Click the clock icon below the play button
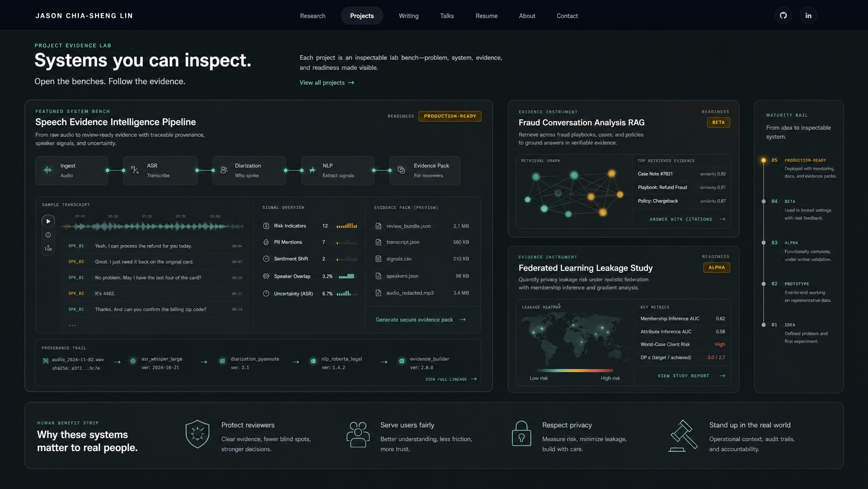The image size is (868, 489). [48, 235]
